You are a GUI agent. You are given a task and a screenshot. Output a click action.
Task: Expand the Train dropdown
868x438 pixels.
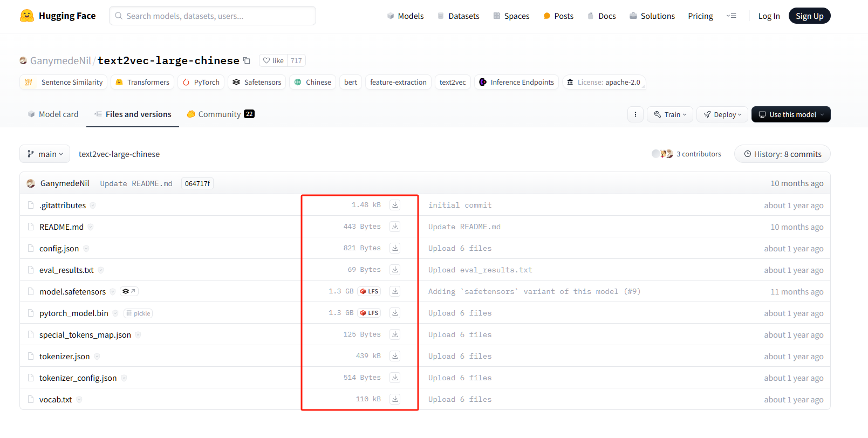[670, 114]
